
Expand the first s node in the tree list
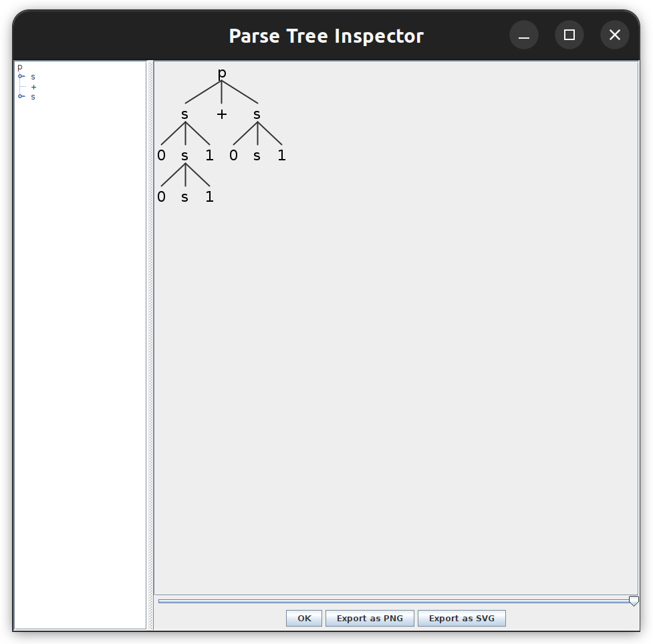[21, 76]
